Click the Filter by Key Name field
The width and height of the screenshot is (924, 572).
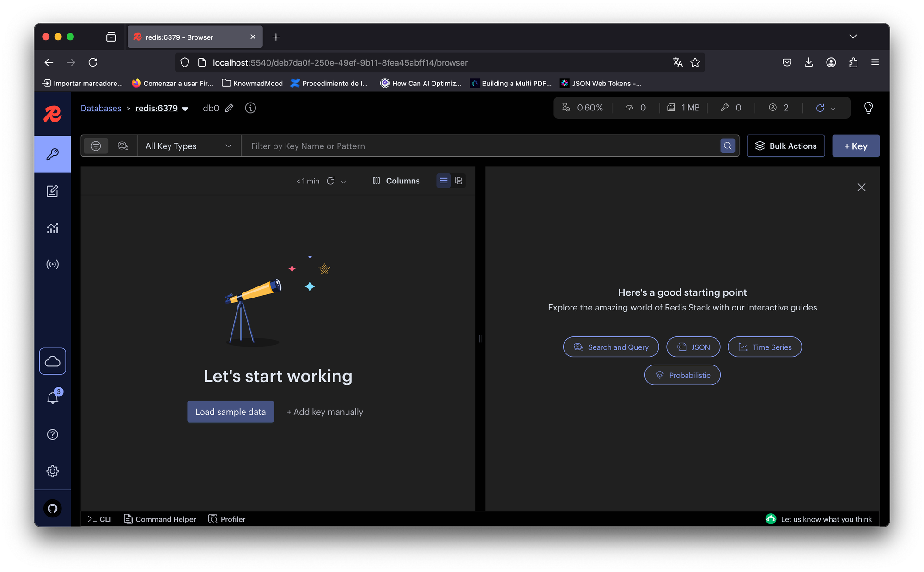(x=480, y=146)
